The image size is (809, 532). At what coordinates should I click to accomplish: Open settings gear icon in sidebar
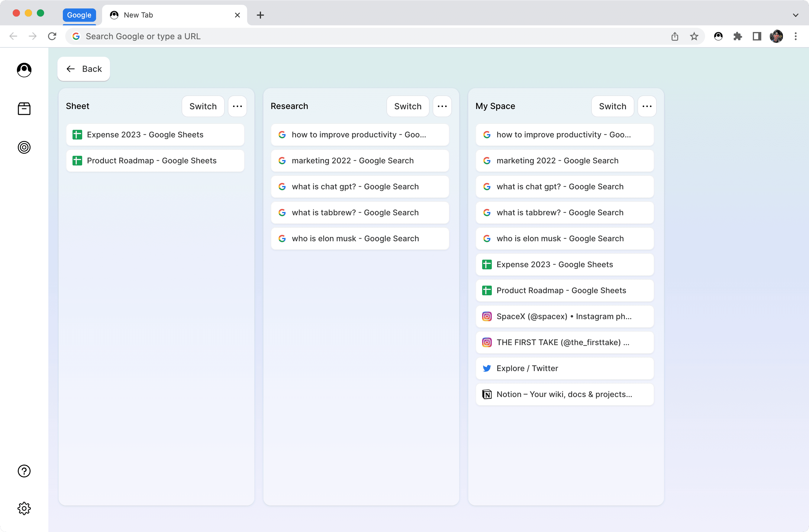[24, 508]
